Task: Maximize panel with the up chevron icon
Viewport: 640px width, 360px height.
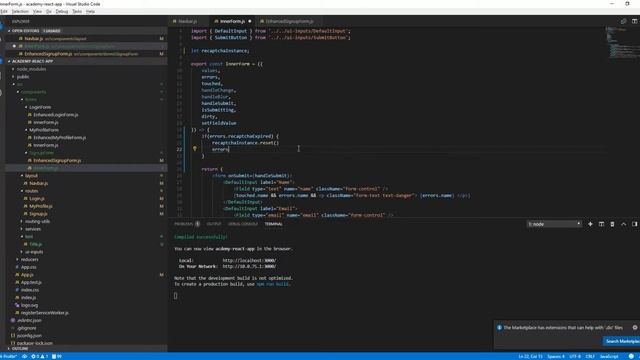Action: (x=623, y=224)
